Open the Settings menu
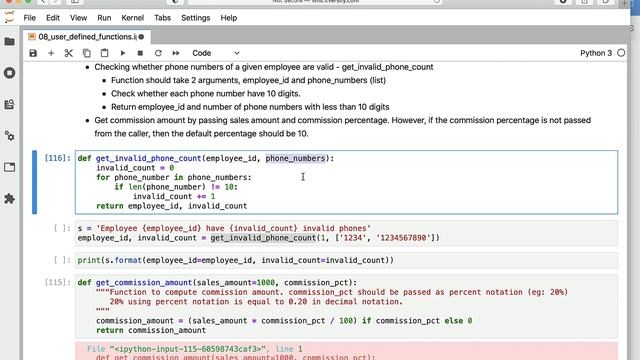 196,18
